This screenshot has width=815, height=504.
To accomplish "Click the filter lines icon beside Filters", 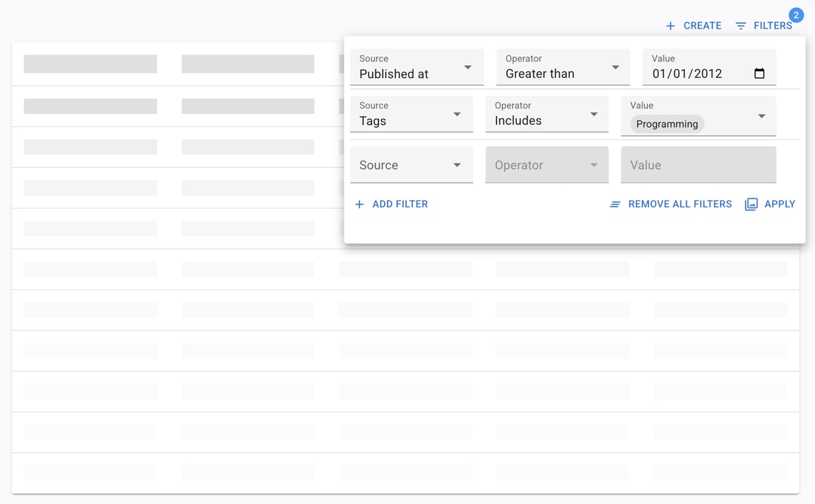I will pyautogui.click(x=741, y=26).
